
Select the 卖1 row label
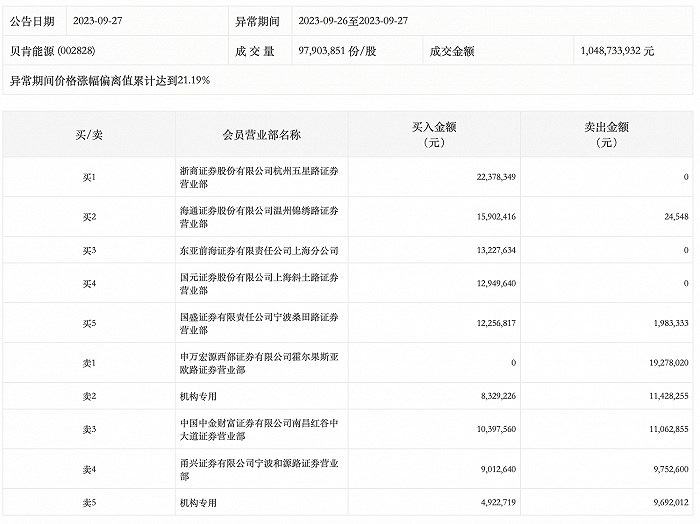pos(89,363)
